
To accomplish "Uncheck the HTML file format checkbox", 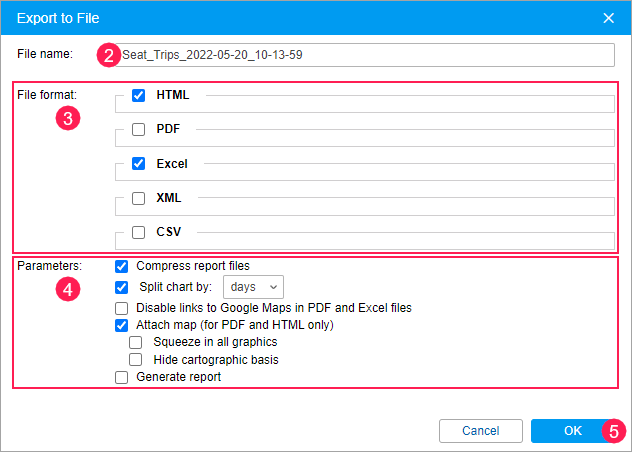I will point(139,96).
